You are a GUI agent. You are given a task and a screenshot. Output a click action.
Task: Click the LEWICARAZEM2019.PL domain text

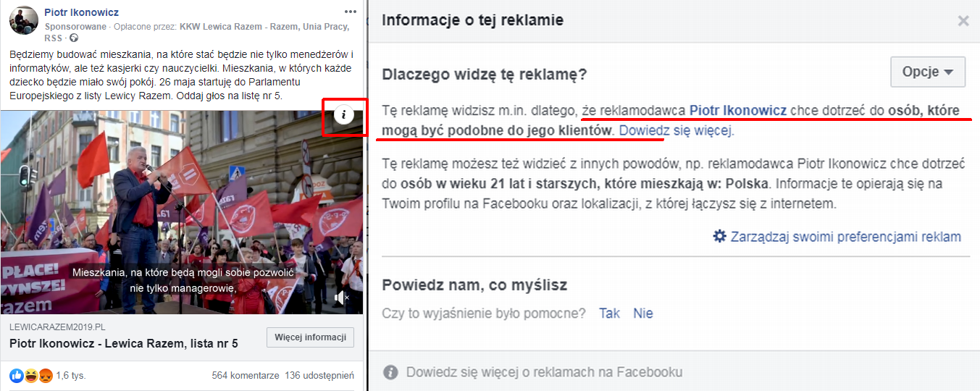57,327
